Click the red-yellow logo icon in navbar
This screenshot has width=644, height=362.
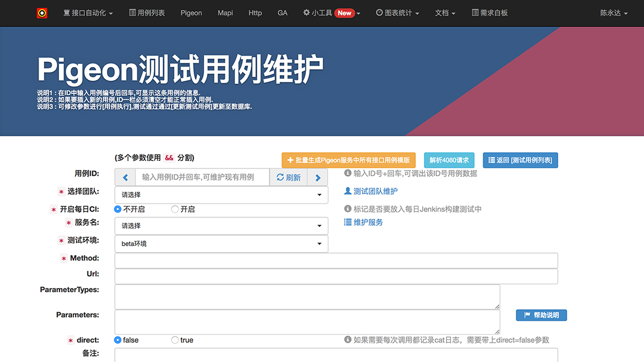click(42, 13)
